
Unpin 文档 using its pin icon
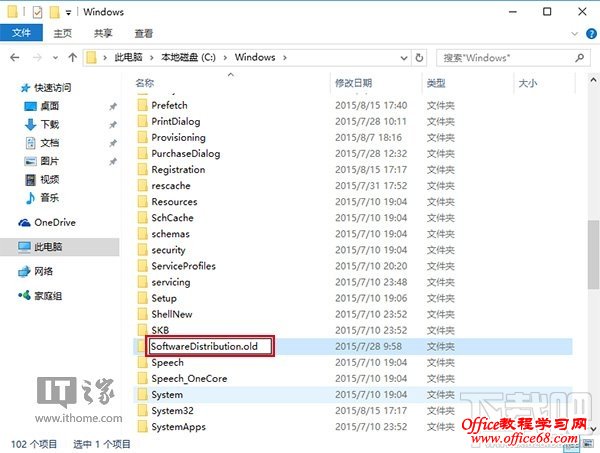point(113,143)
